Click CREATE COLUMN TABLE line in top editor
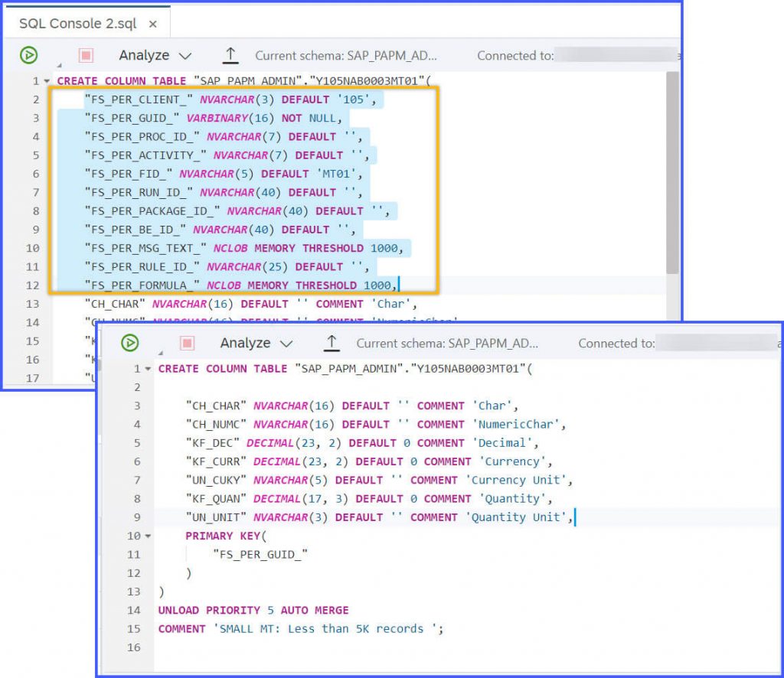Image resolution: width=784 pixels, height=678 pixels. [x=244, y=81]
